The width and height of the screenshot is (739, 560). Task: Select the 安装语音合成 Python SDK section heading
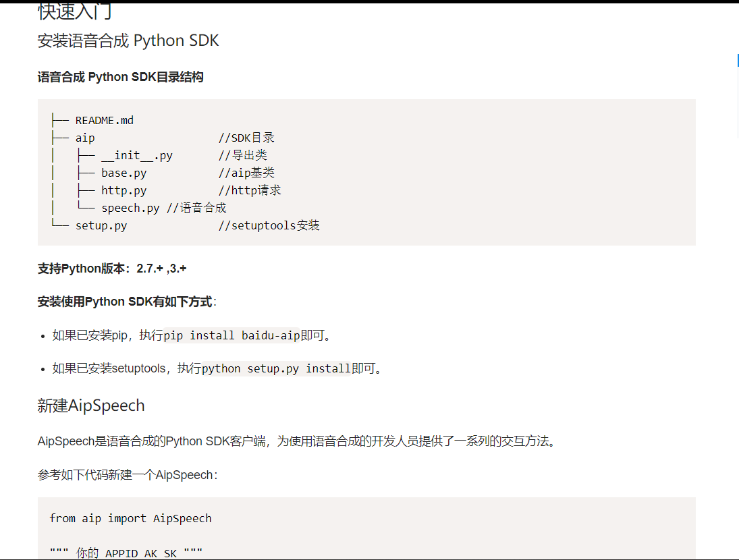[128, 40]
